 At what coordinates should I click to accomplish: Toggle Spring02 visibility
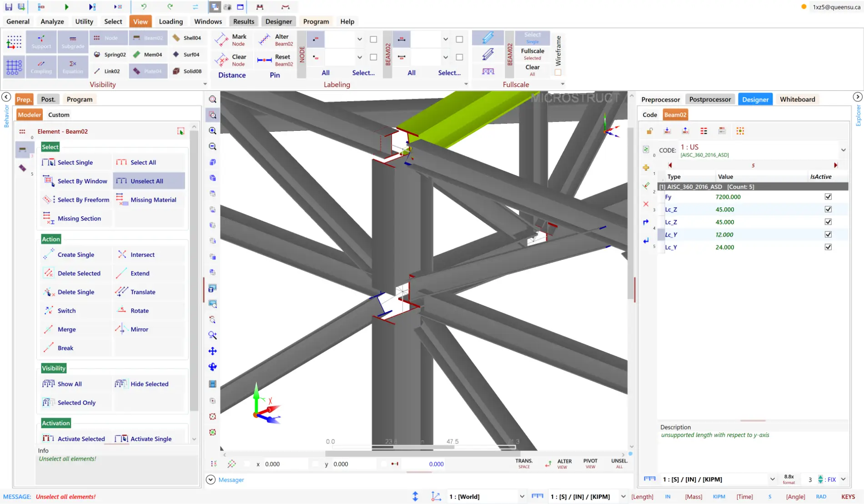click(x=110, y=55)
